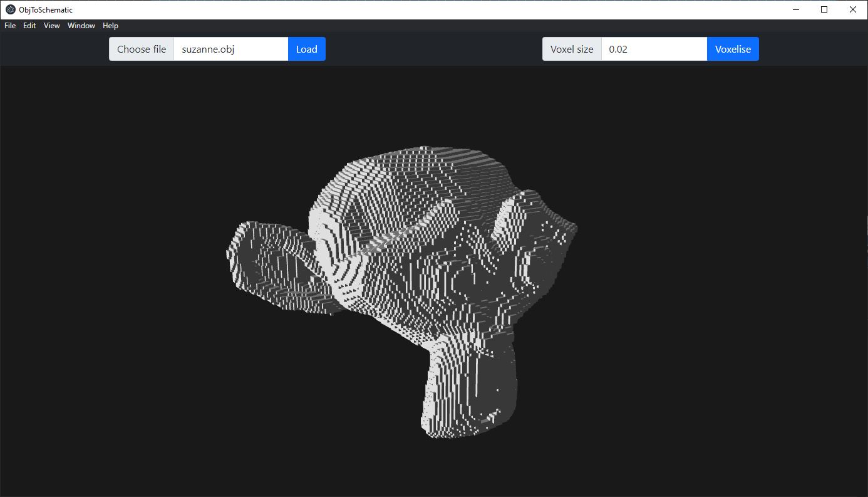Click the Voxel size label

[572, 49]
